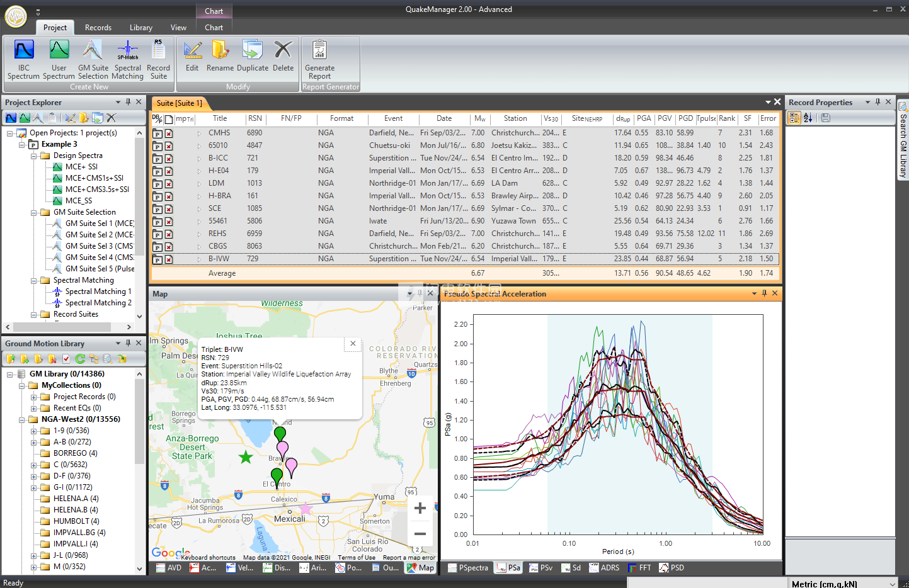Zoom in on the map
The height and width of the screenshot is (588, 909).
point(420,508)
